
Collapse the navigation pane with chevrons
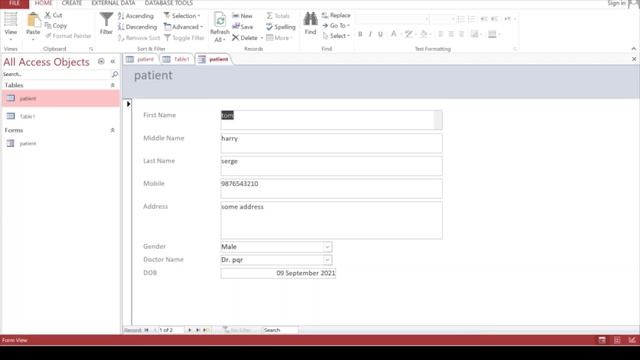point(113,62)
